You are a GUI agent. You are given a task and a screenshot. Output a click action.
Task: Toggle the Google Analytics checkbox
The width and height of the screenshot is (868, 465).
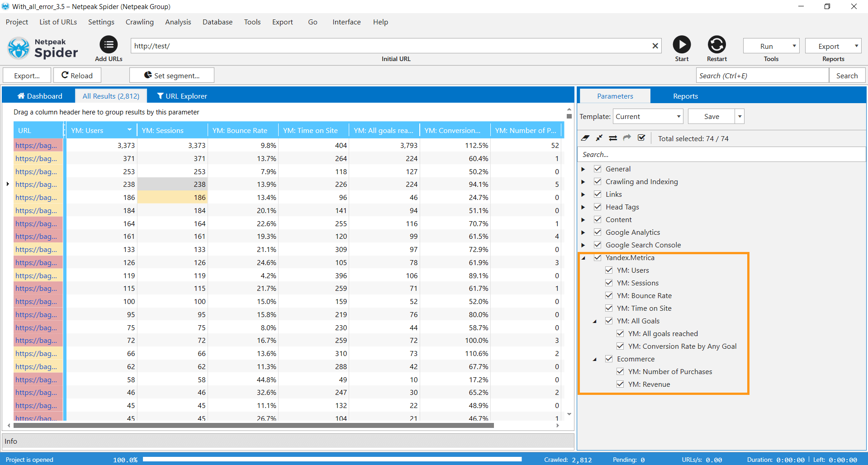pyautogui.click(x=598, y=232)
